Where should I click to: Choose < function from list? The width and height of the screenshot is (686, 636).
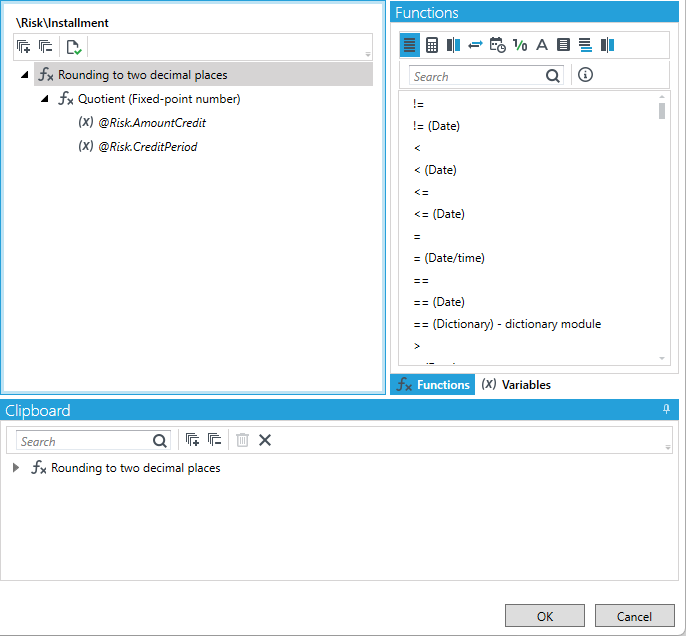coord(417,148)
